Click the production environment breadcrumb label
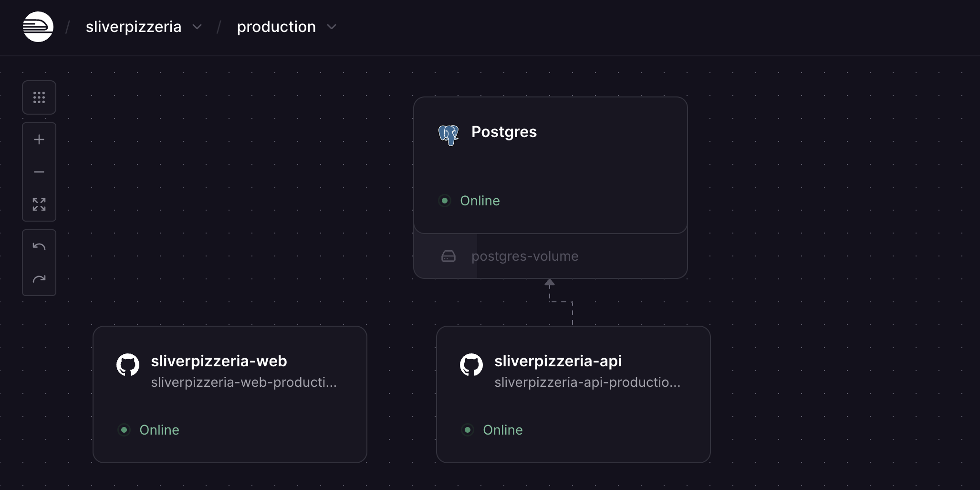Viewport: 980px width, 490px height. tap(276, 27)
